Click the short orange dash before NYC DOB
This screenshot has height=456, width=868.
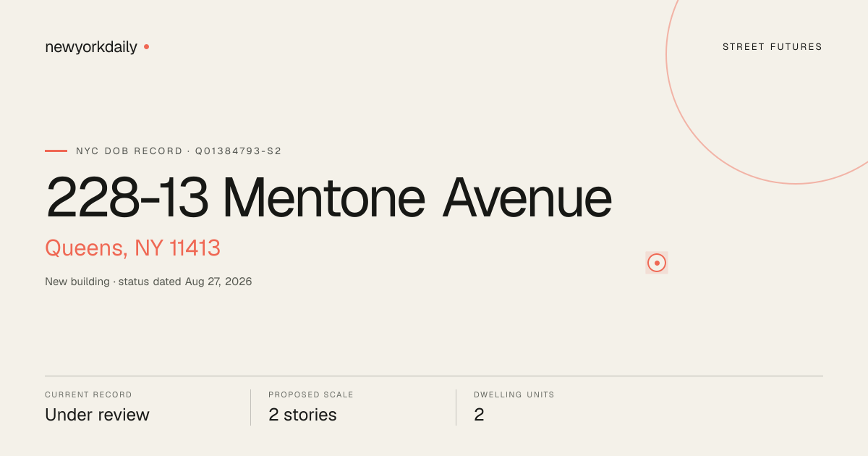pyautogui.click(x=56, y=151)
